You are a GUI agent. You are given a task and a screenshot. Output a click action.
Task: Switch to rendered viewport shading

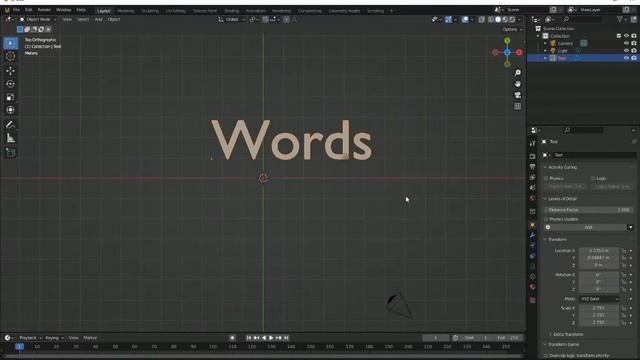click(512, 19)
